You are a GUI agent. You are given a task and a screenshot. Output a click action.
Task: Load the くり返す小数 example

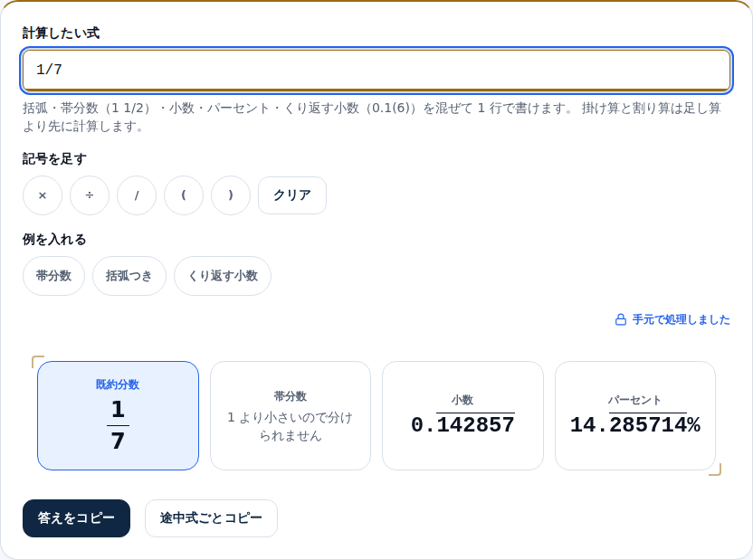223,276
